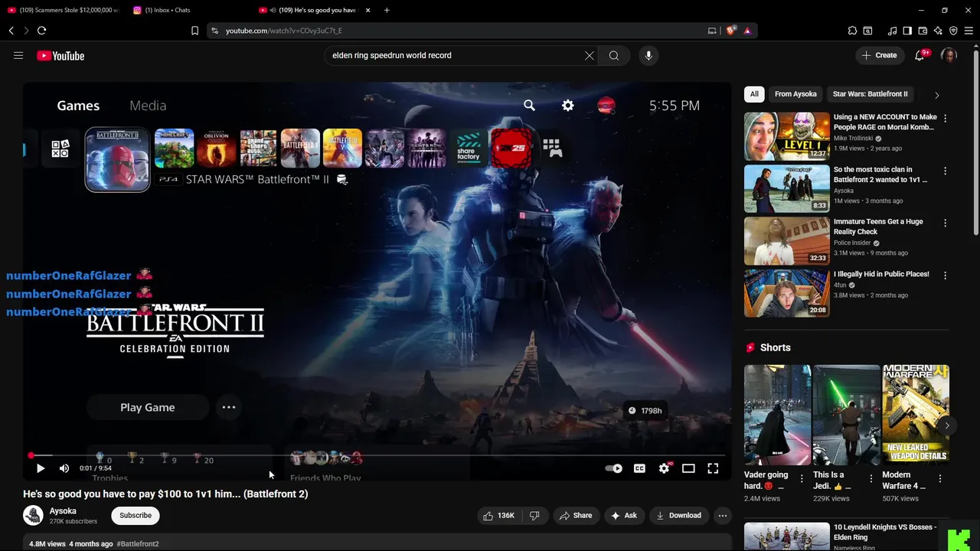Screen dimensions: 980x551
Task: Open options for the Immature Teens video
Action: [945, 223]
